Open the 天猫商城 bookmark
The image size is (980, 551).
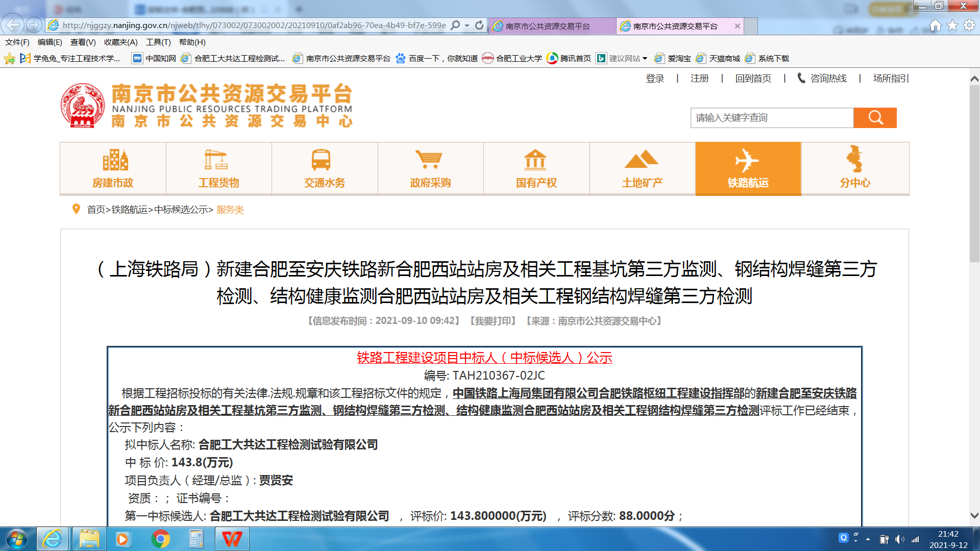tap(718, 59)
